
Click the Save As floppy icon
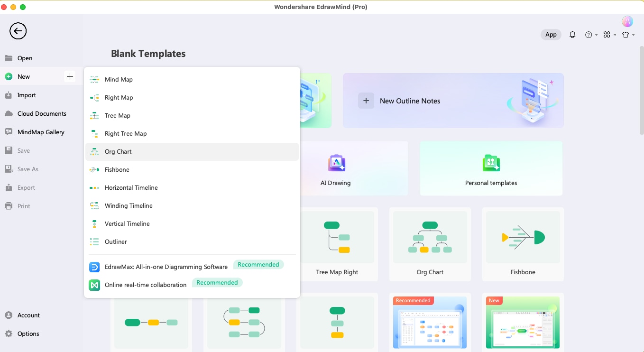point(9,169)
